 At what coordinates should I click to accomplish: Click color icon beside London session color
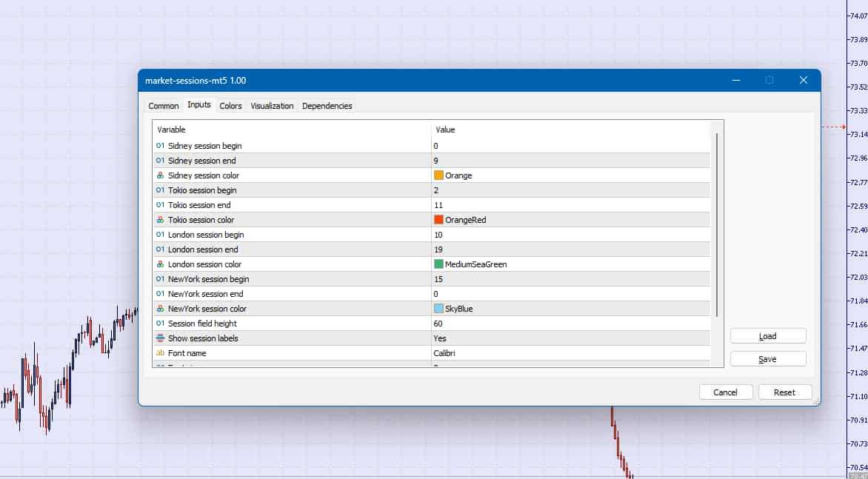tap(161, 264)
